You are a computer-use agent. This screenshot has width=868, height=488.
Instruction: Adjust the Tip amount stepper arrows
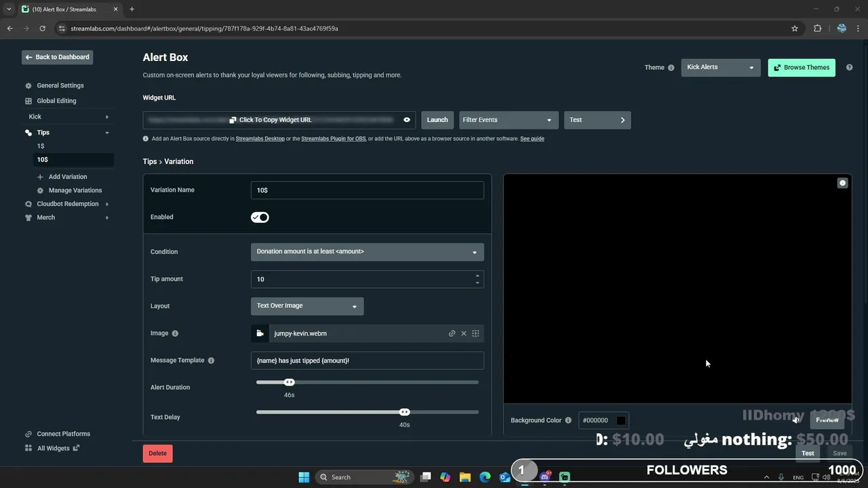(x=477, y=279)
